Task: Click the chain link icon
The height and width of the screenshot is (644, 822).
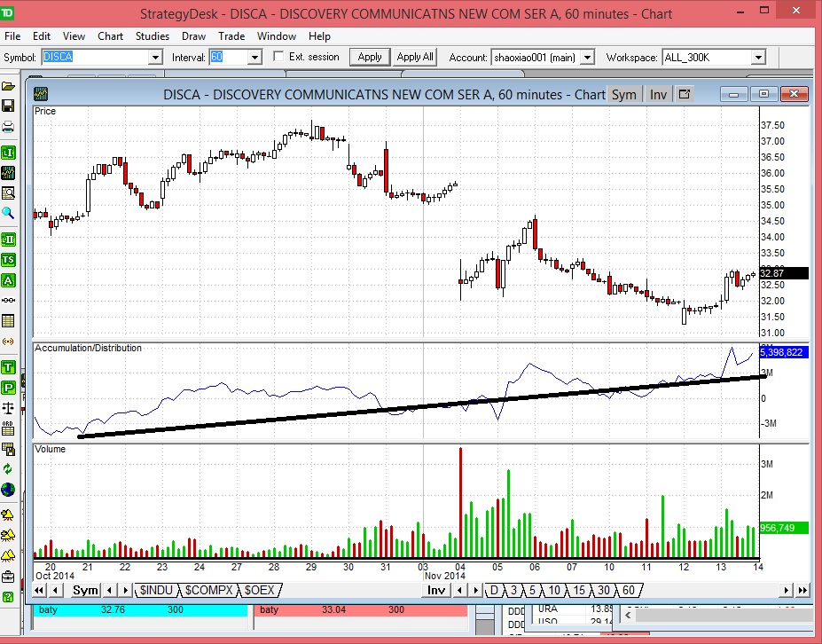Action: tap(8, 301)
